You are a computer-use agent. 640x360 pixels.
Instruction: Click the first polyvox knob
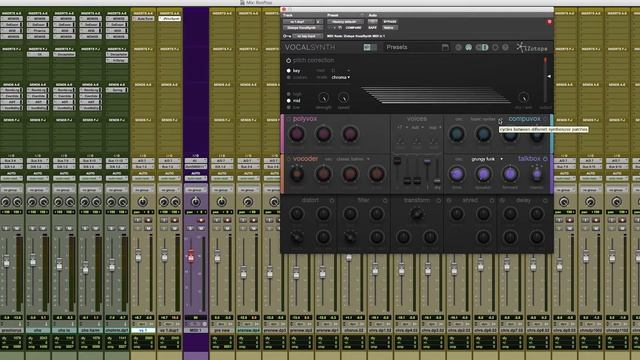pos(297,134)
